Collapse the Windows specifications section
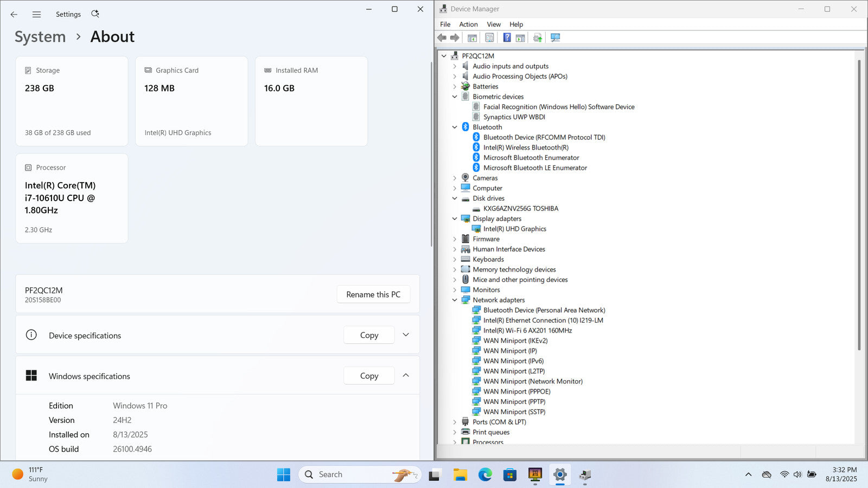This screenshot has height=488, width=868. coord(406,376)
